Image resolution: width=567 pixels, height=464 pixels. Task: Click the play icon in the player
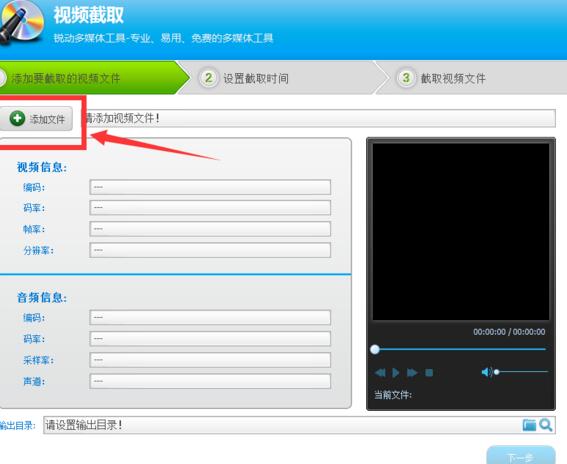pos(396,373)
